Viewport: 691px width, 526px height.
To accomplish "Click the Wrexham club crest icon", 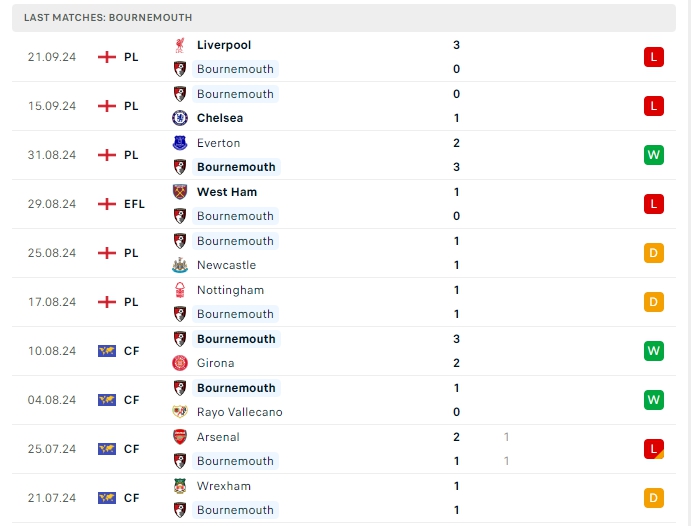I will tap(180, 486).
